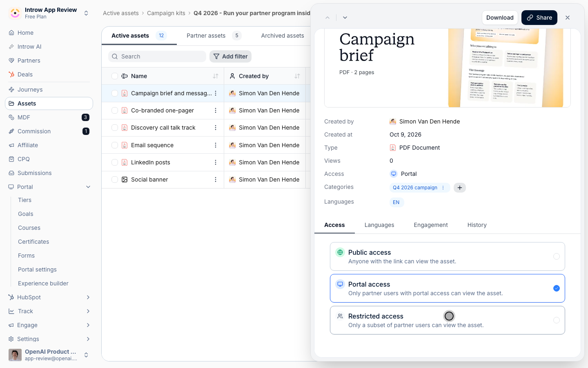Click the Download button

pyautogui.click(x=500, y=18)
